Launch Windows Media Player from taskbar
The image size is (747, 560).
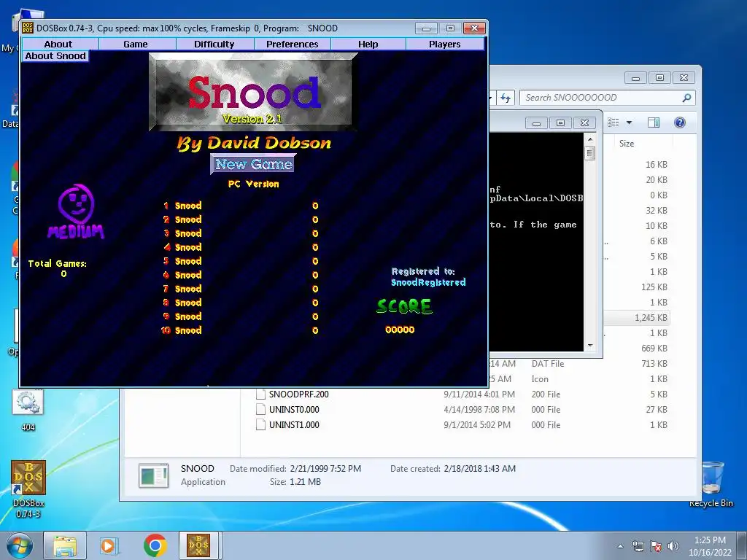(109, 545)
